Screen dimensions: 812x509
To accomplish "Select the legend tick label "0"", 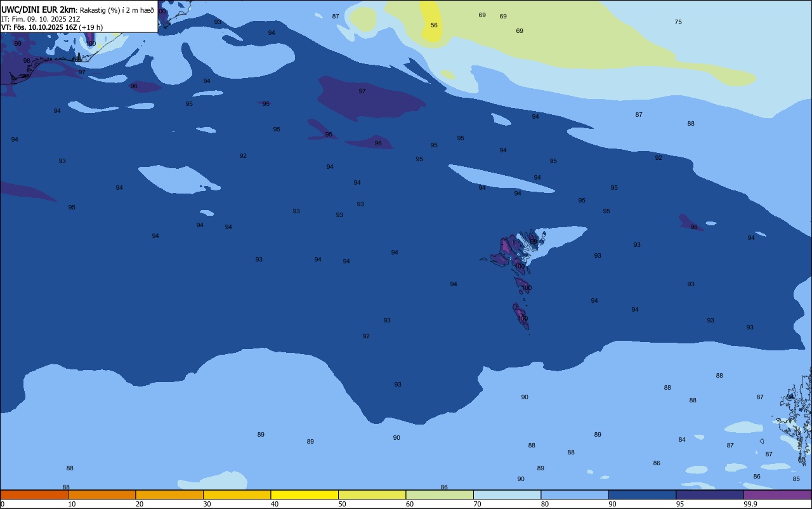I will 3,504.
